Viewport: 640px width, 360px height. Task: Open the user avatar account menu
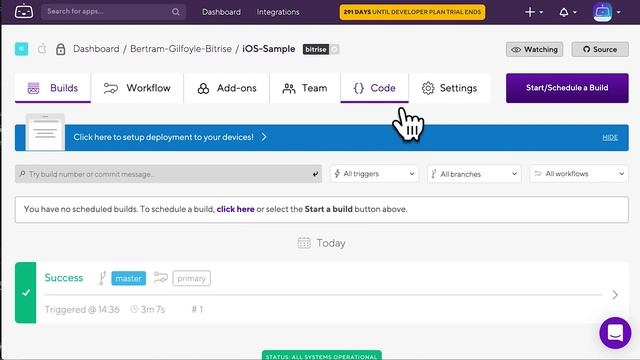point(607,12)
